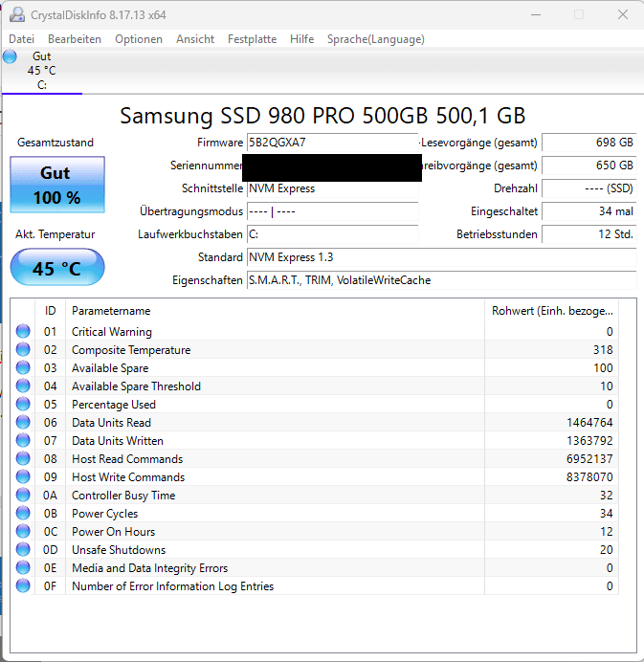
Task: Click the Akt. Temperatur label
Action: click(56, 234)
